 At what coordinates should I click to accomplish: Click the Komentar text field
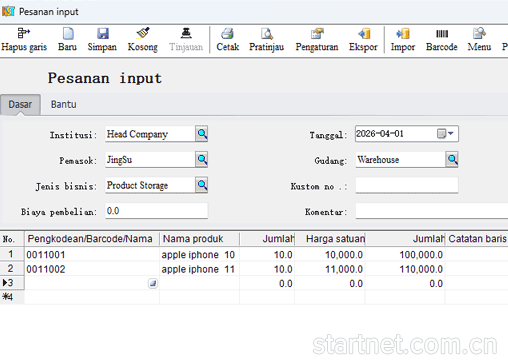pyautogui.click(x=432, y=211)
